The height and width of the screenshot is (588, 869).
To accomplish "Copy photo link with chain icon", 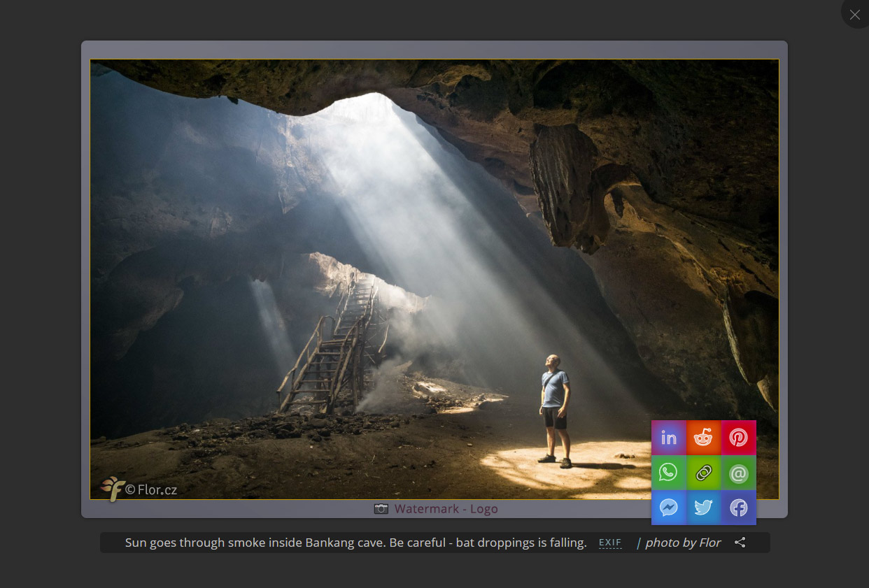I will click(x=704, y=473).
